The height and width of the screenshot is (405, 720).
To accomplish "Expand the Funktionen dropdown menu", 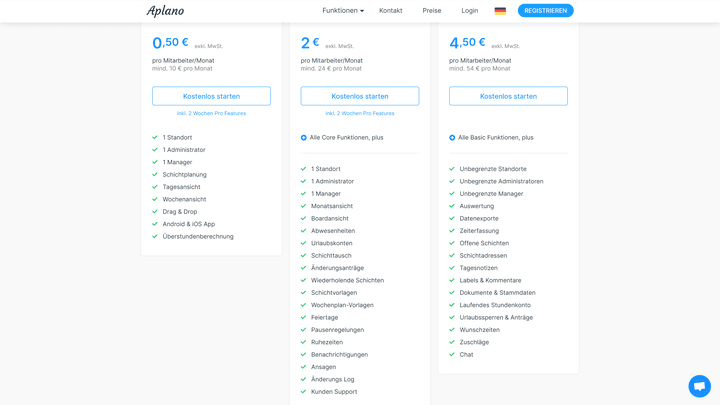I will (x=343, y=11).
